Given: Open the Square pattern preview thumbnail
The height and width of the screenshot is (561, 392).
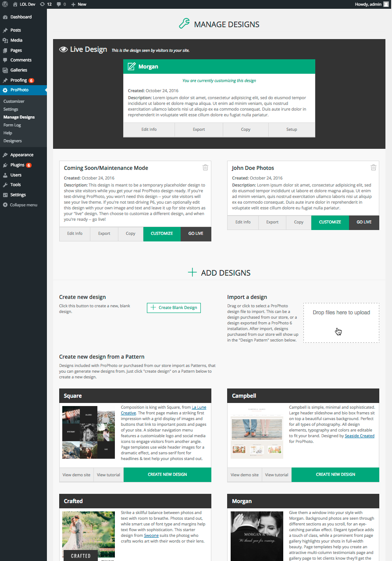Looking at the screenshot, I should 89,432.
